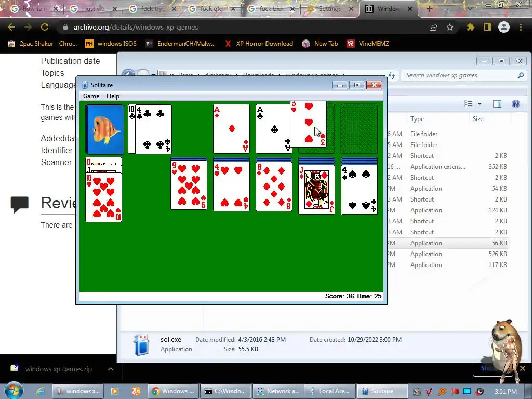The width and height of the screenshot is (532, 399).
Task: Switch to the 'i just wa' Google tab
Action: (x=93, y=9)
